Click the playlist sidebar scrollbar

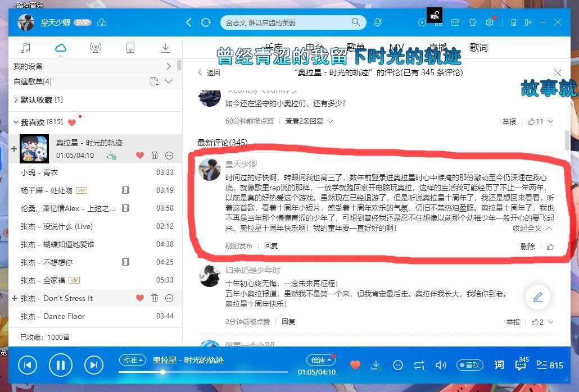[x=179, y=65]
